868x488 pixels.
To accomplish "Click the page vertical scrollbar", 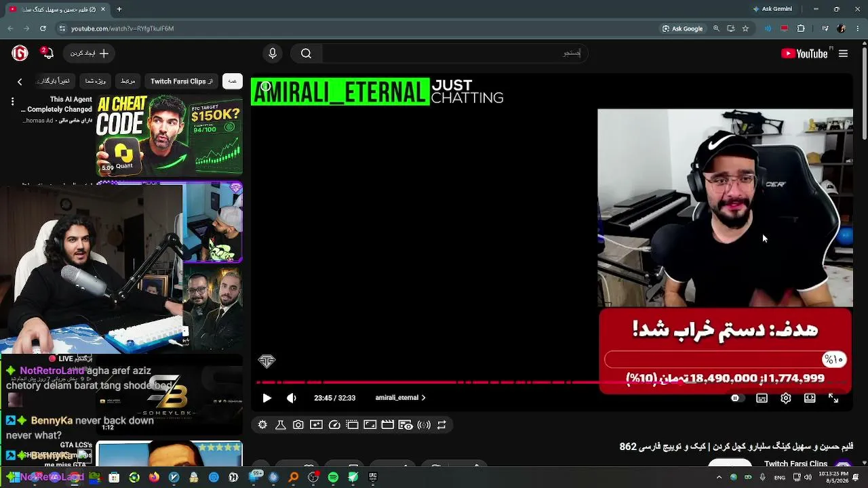I will [864, 92].
